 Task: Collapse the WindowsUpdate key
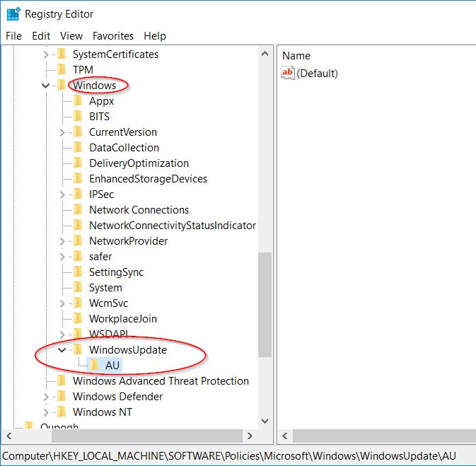click(x=62, y=350)
